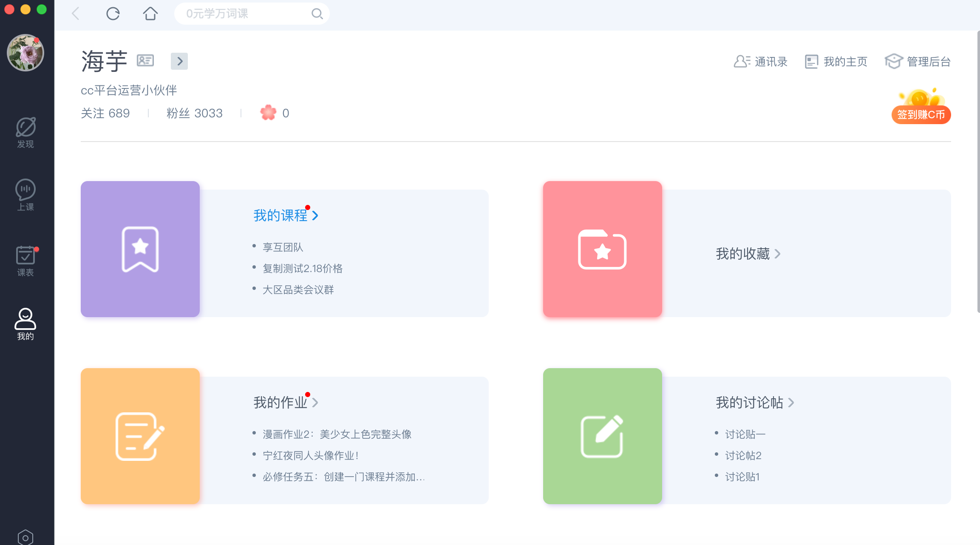
Task: Open the 发现 panel in the sidebar
Action: coord(25,131)
